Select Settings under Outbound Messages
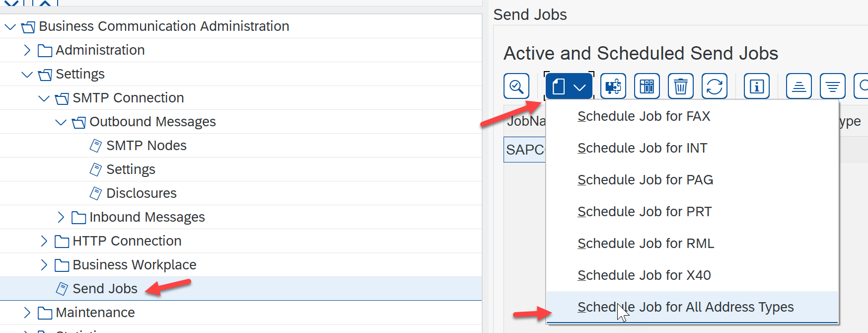 pos(131,169)
